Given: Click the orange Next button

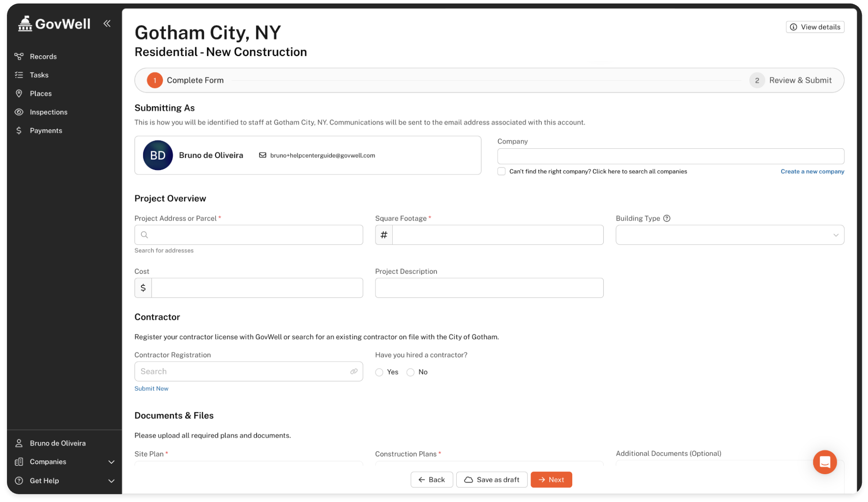Looking at the screenshot, I should (x=551, y=480).
